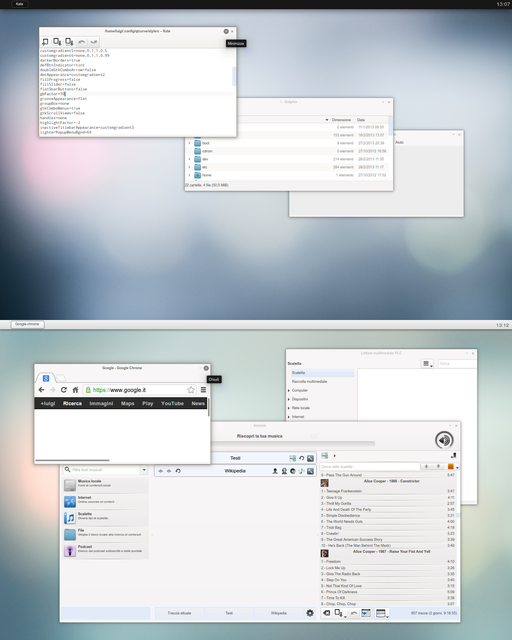The height and width of the screenshot is (640, 512).
Task: Click the Cerca nella scaletta search field
Action: [x=370, y=467]
